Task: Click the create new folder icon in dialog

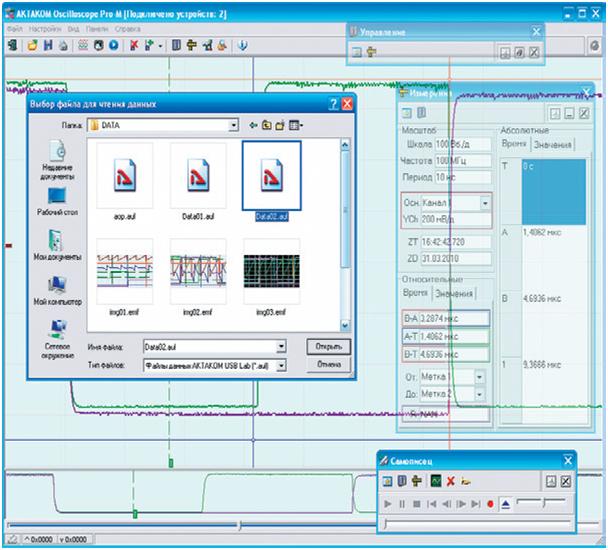Action: (280, 125)
